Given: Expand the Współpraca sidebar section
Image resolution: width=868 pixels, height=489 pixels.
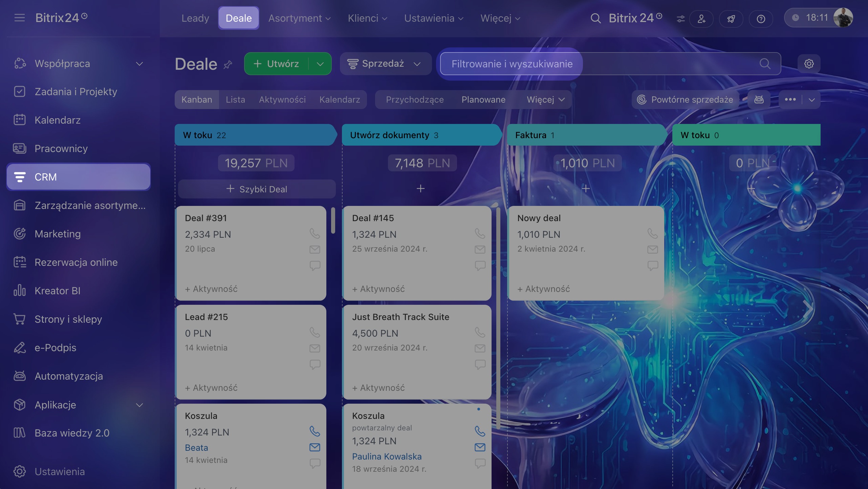Looking at the screenshot, I should point(139,64).
